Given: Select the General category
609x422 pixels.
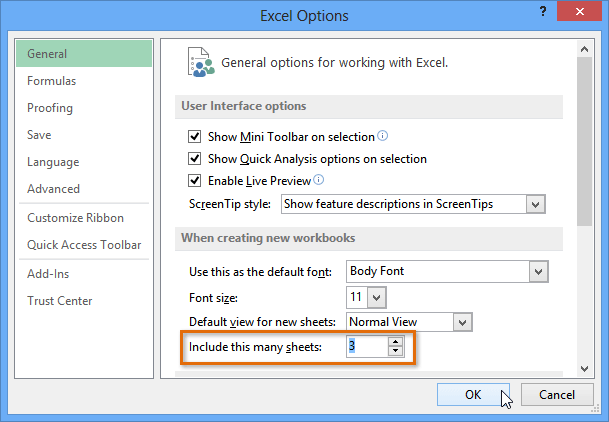Looking at the screenshot, I should [84, 54].
